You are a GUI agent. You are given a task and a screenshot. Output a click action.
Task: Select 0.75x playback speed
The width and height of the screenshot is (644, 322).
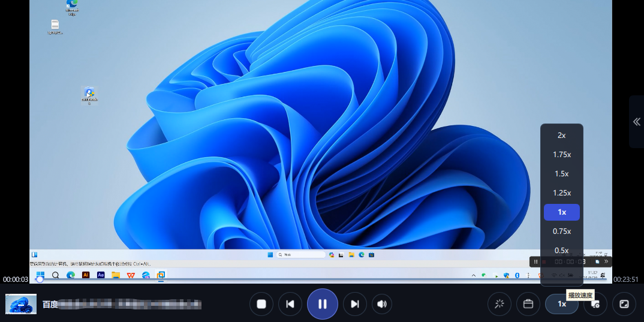click(x=562, y=231)
